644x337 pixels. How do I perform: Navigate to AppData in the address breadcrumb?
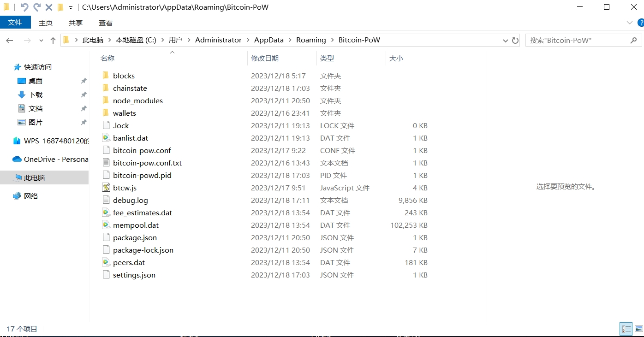click(269, 40)
